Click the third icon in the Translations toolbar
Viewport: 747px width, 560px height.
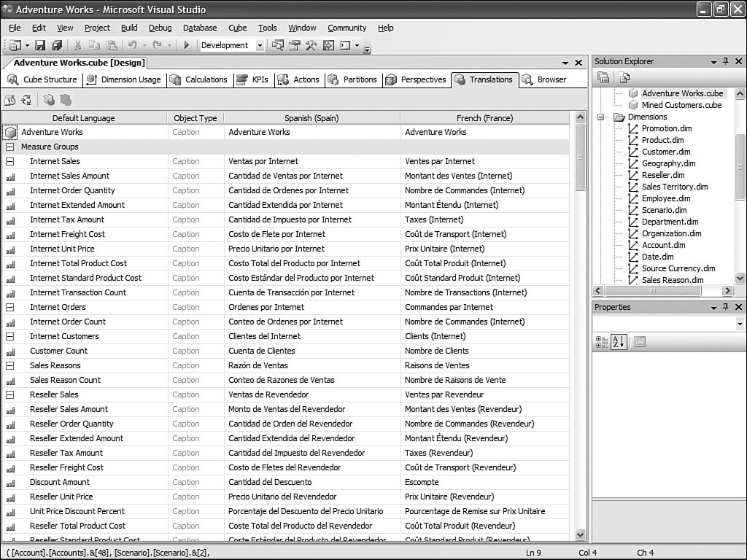point(49,100)
